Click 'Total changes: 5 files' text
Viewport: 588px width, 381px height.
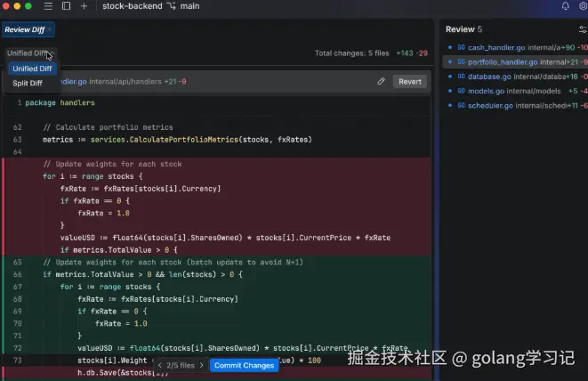(351, 53)
